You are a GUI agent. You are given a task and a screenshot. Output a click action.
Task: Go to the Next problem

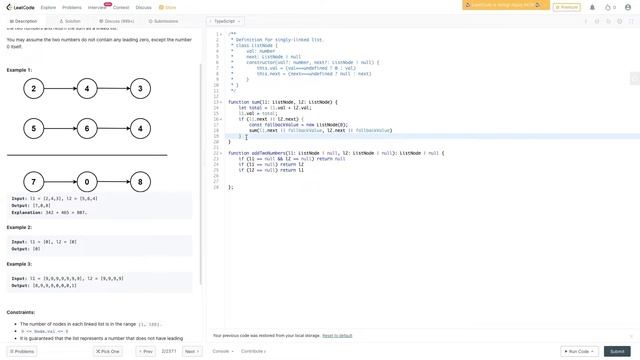point(192,351)
